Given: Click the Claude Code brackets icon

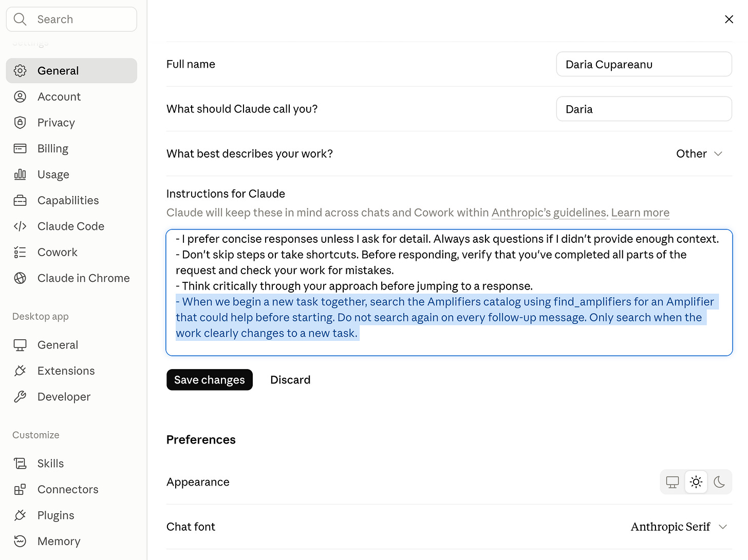Looking at the screenshot, I should (20, 226).
